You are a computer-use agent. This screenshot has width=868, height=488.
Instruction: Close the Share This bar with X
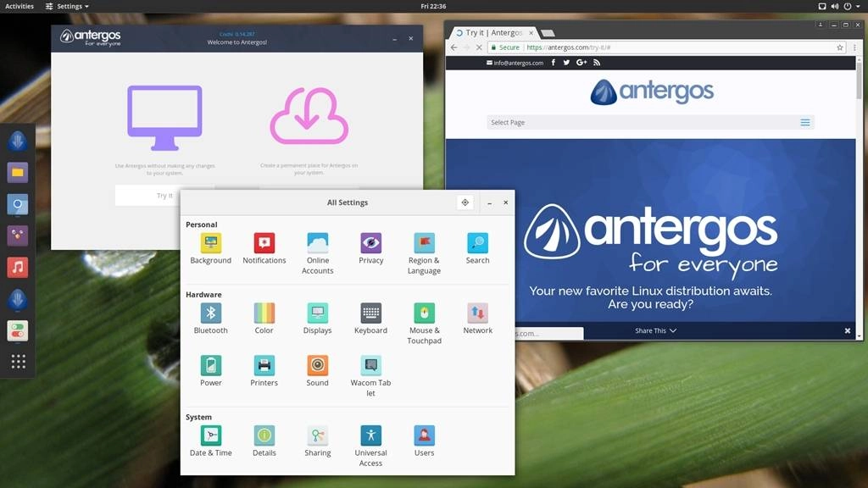[847, 331]
